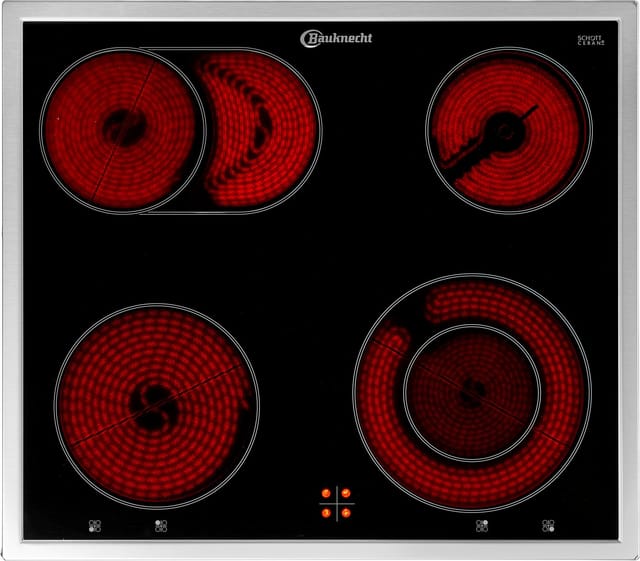The image size is (640, 561).
Task: Click the Schott Ceran logo
Action: (x=591, y=40)
